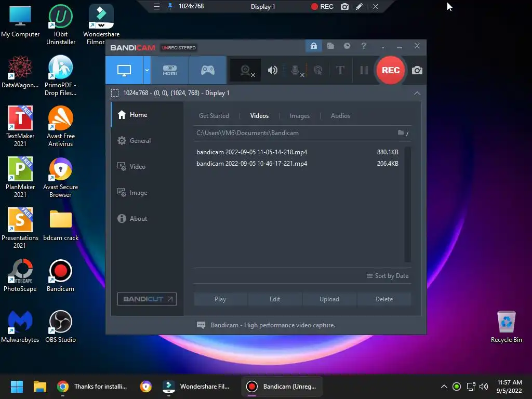The height and width of the screenshot is (399, 532).
Task: Show hidden system tray icons chevron
Action: [444, 387]
